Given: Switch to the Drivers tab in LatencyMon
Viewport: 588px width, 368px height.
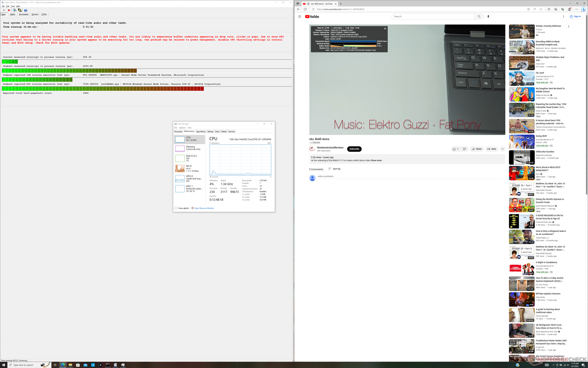Looking at the screenshot, I should [35, 14].
